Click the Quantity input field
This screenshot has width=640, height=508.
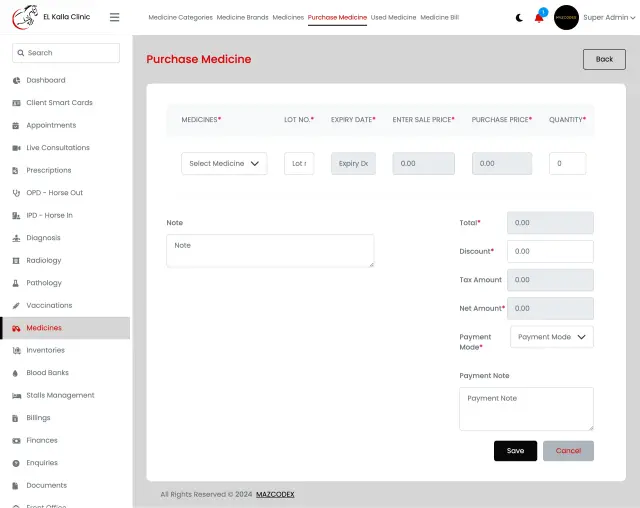[567, 164]
